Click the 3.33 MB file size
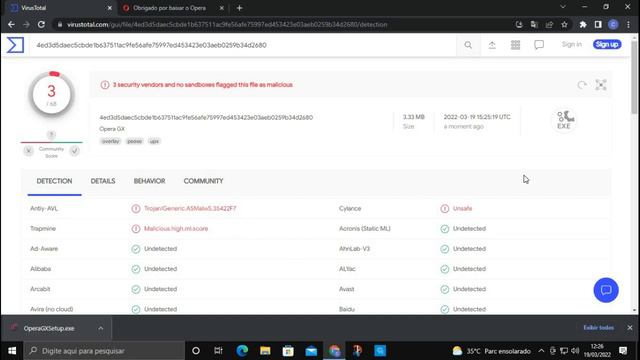 (x=413, y=117)
